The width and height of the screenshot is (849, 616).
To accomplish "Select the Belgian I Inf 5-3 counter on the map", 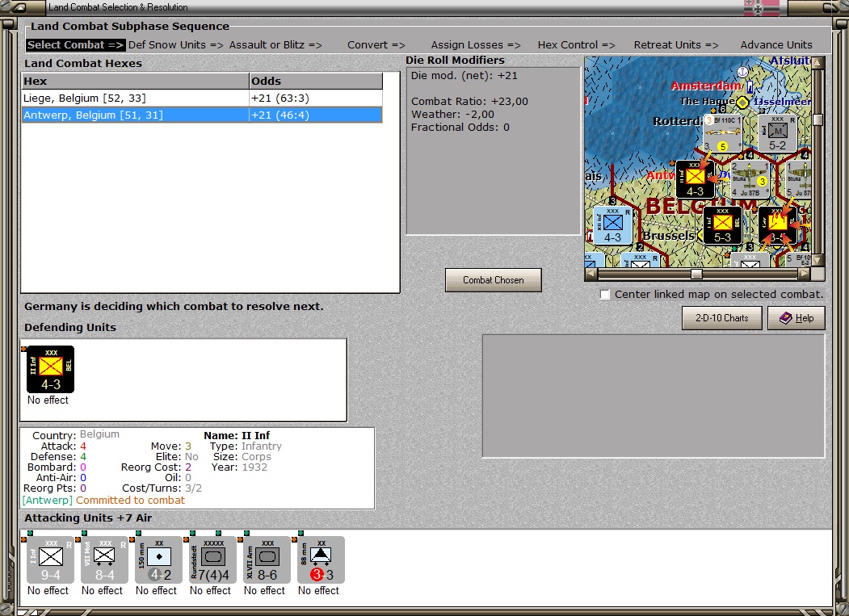I will click(722, 226).
